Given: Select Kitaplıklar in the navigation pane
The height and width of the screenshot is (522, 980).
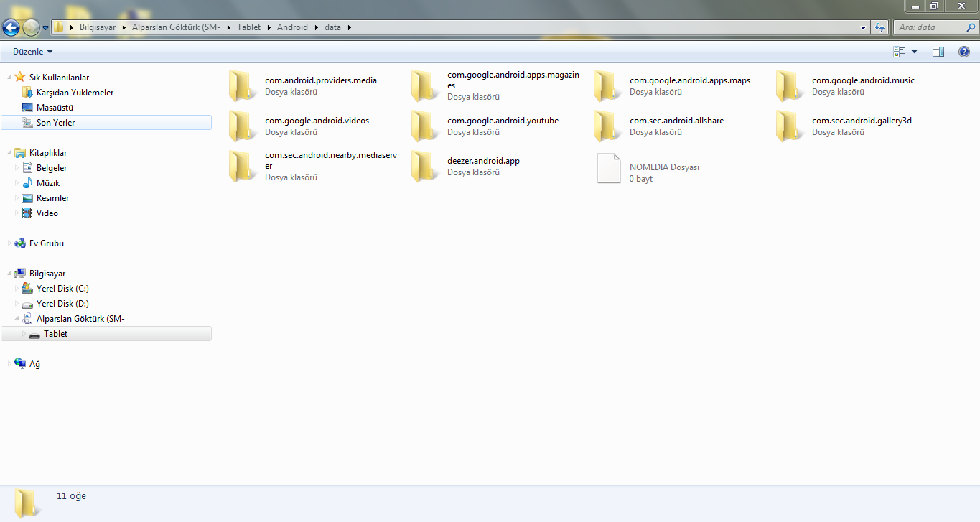Looking at the screenshot, I should [x=48, y=152].
